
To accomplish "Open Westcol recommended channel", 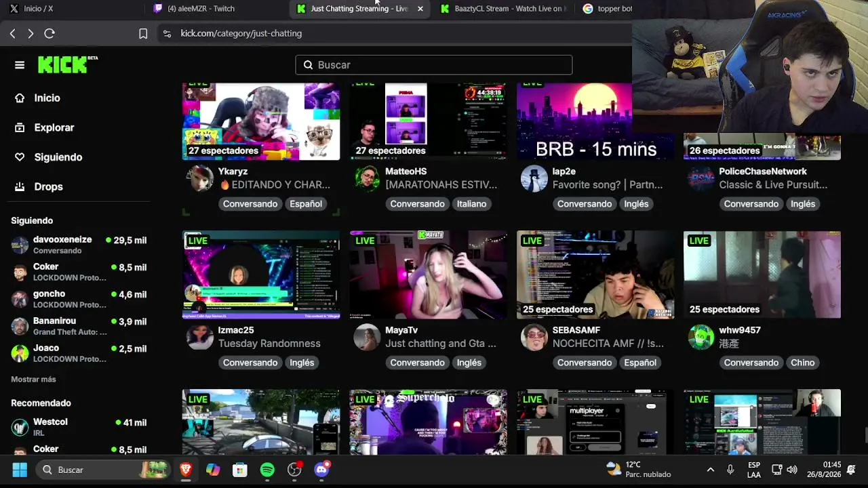I will (x=79, y=427).
